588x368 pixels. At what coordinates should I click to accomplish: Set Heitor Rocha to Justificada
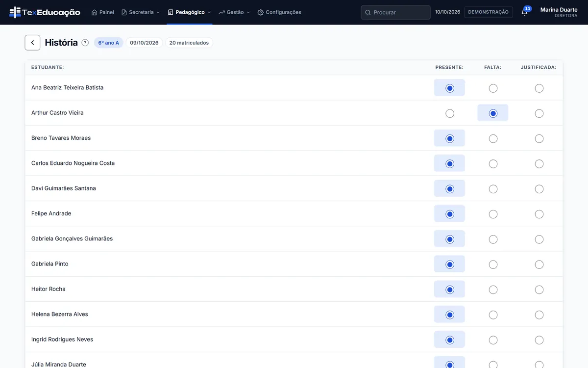(x=539, y=290)
